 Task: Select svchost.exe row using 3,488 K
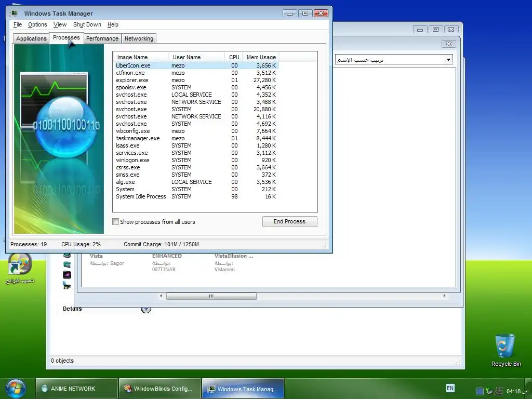pyautogui.click(x=196, y=102)
